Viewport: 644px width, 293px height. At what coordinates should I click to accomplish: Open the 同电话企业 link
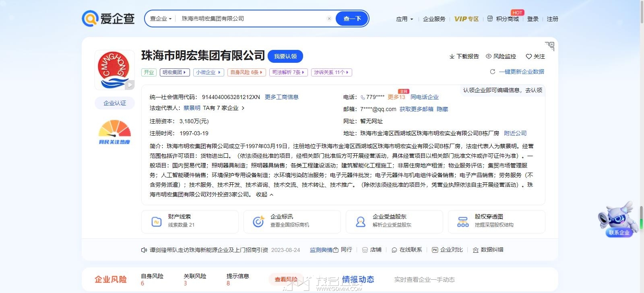coord(425,97)
